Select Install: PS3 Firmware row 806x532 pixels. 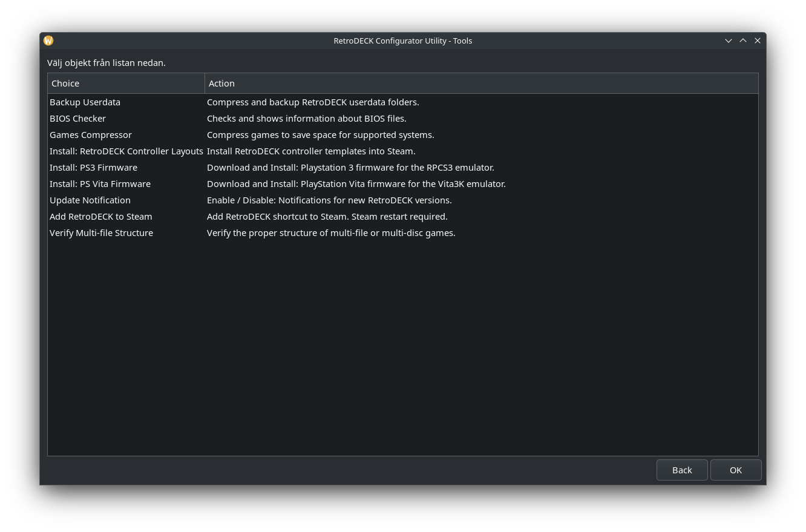point(93,168)
